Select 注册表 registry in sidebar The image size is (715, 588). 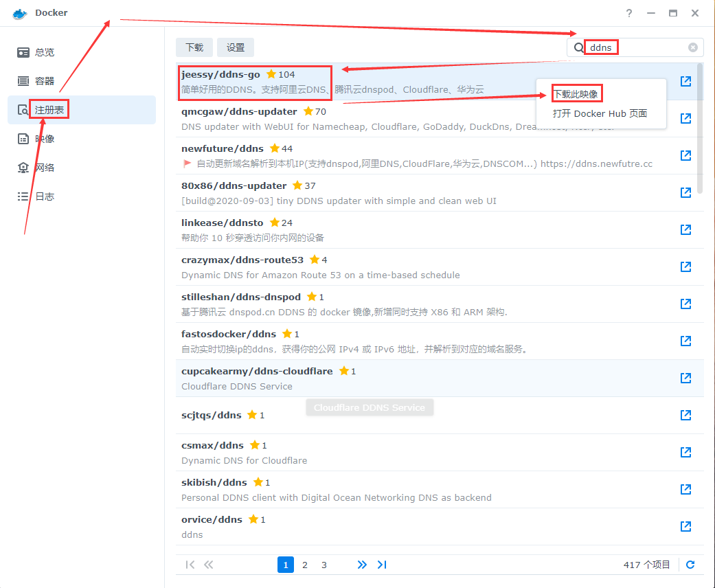click(82, 110)
